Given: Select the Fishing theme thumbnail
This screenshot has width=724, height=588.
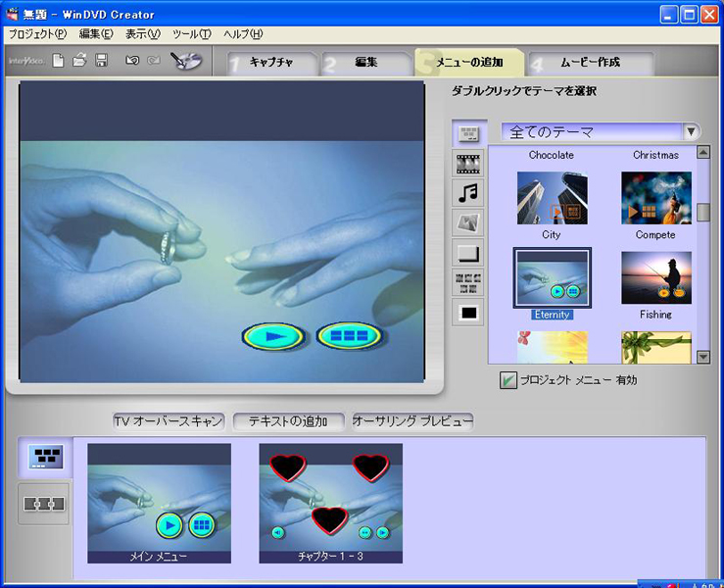Looking at the screenshot, I should [655, 278].
